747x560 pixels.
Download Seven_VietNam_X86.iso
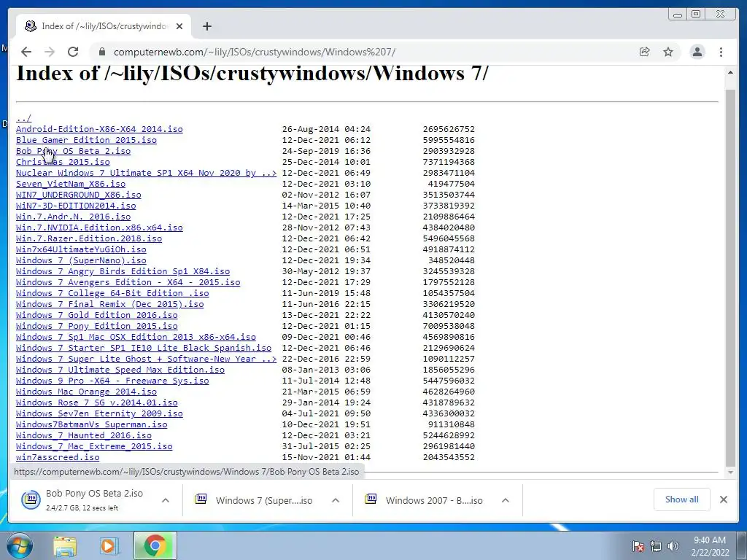(x=71, y=184)
